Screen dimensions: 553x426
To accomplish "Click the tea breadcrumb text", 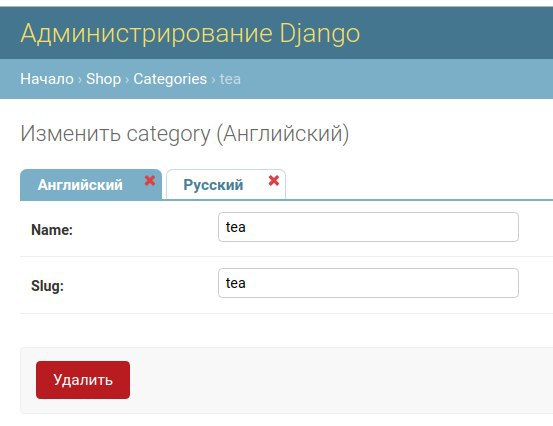I will click(x=230, y=79).
